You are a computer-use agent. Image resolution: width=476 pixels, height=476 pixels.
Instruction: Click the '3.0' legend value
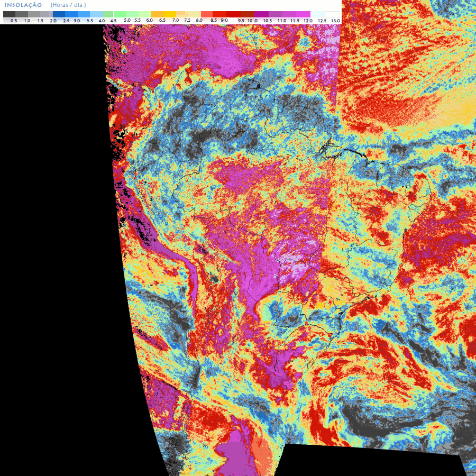coord(77,21)
